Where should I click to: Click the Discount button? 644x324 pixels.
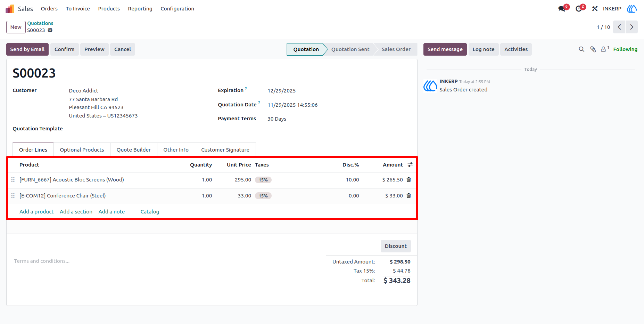click(396, 246)
